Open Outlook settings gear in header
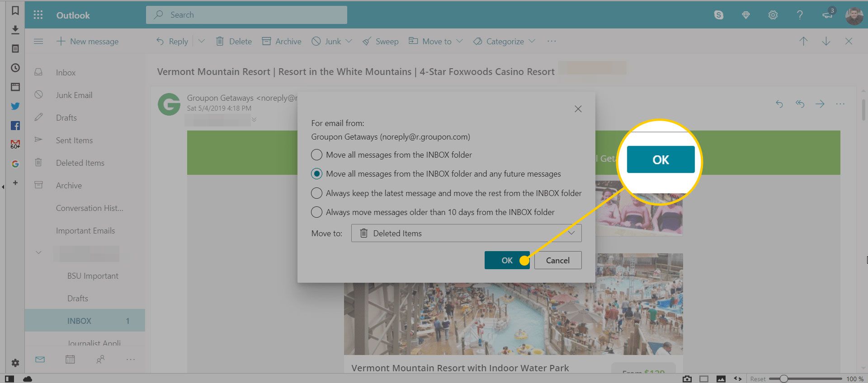 [x=773, y=15]
